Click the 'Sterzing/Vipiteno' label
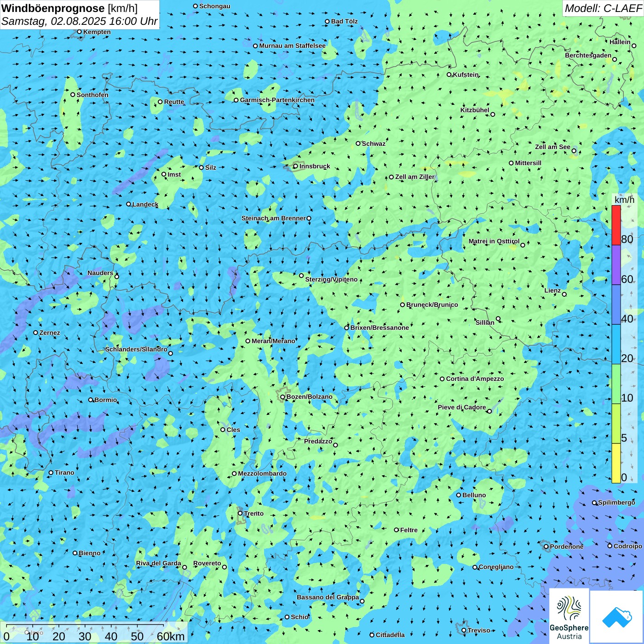This screenshot has height=644, width=644. [331, 279]
